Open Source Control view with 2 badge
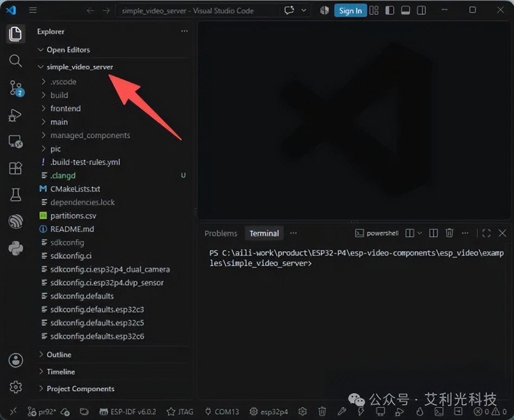514x420 pixels. pyautogui.click(x=15, y=88)
